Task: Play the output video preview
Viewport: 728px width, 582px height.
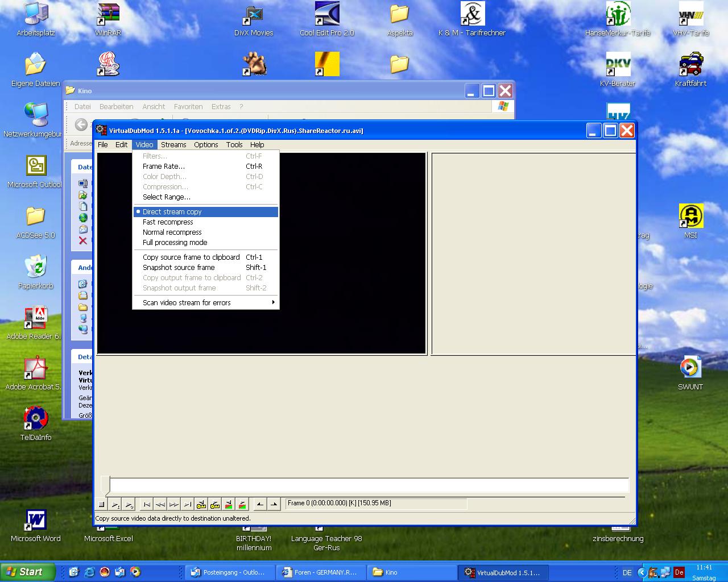Action: [x=129, y=504]
